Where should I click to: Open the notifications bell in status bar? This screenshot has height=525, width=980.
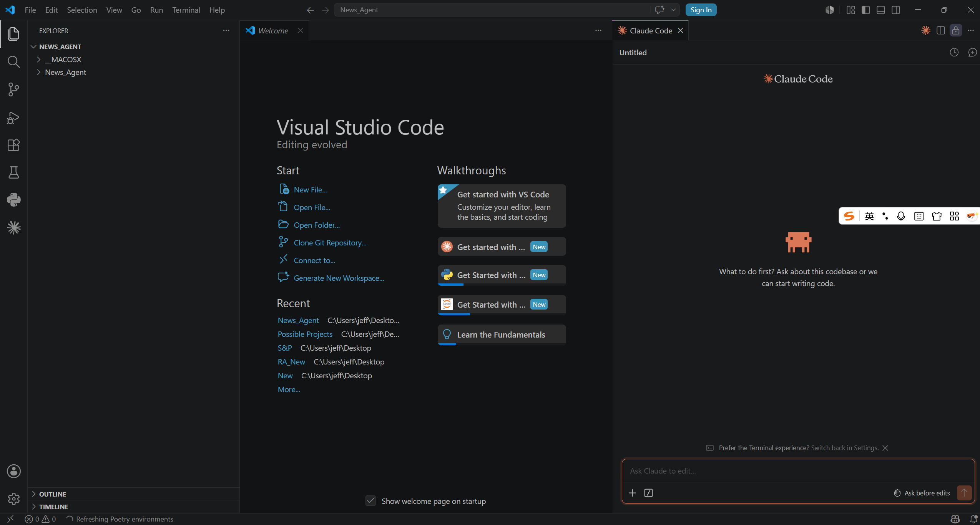click(973, 519)
